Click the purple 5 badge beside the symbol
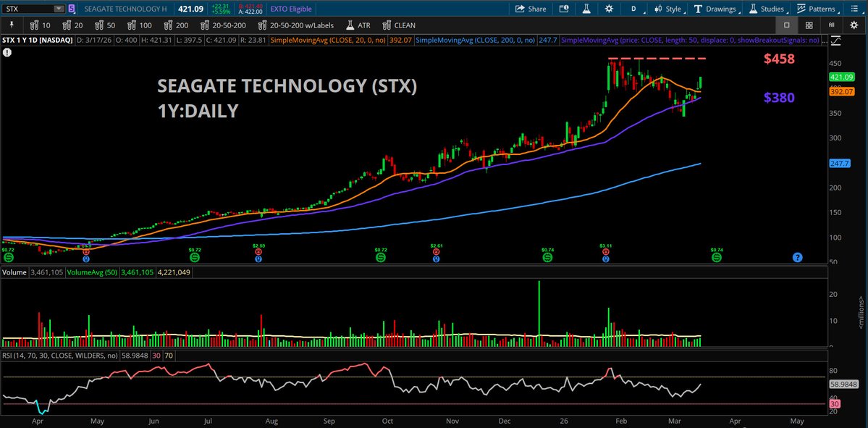The width and height of the screenshot is (868, 428). pos(72,9)
